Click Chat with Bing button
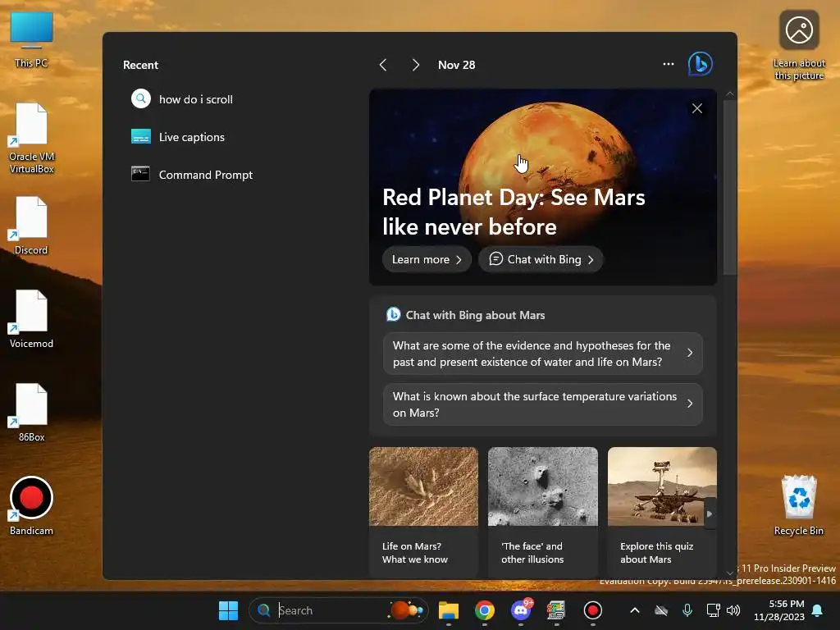The image size is (840, 630). [x=541, y=259]
